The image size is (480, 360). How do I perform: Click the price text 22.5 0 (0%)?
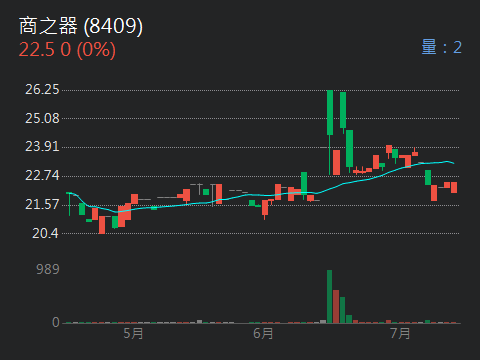[x=67, y=50]
